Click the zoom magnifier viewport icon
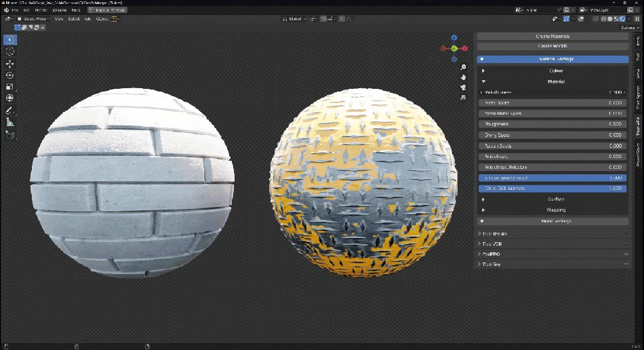644x350 pixels. [463, 67]
